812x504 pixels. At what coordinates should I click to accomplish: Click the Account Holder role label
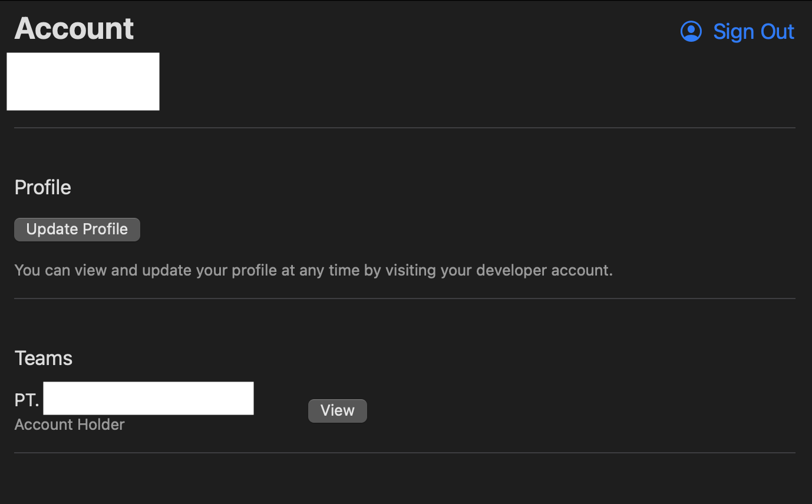point(70,425)
